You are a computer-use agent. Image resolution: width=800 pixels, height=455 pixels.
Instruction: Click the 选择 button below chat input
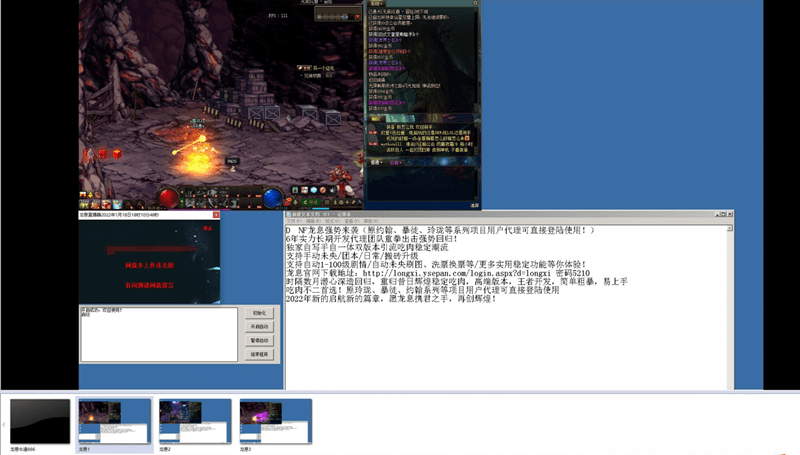tap(474, 205)
